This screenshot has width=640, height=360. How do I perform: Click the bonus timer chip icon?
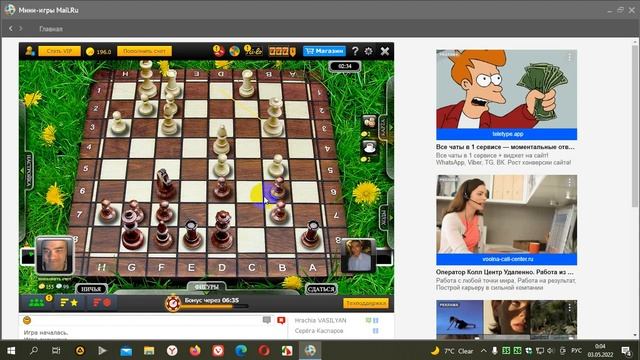tap(173, 303)
